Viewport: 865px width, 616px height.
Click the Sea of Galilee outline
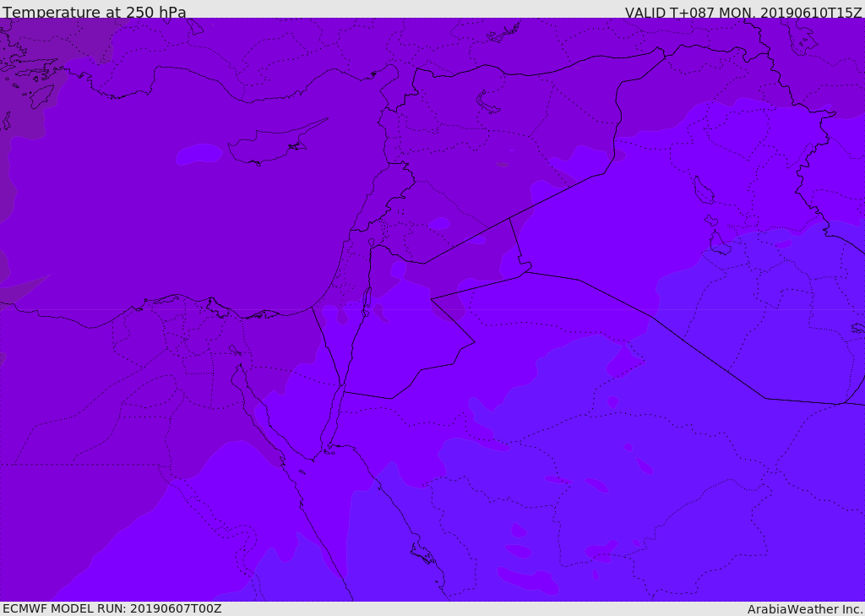click(372, 243)
